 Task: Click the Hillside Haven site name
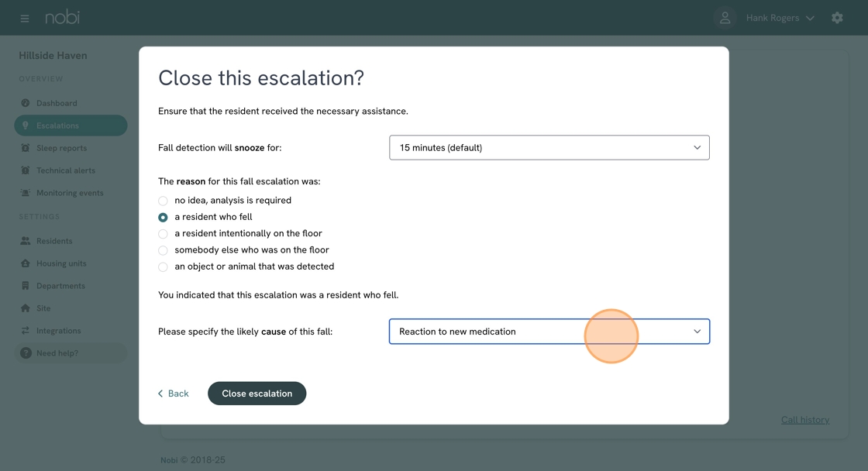point(53,55)
